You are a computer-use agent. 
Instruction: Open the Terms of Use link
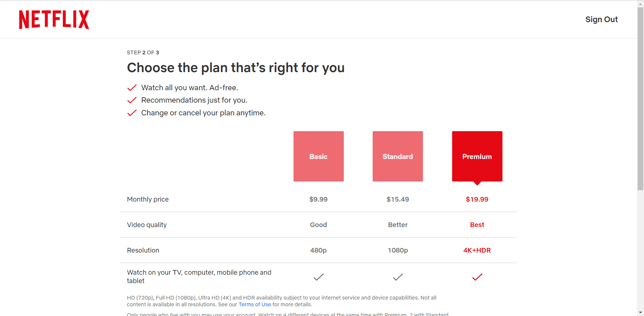(x=255, y=305)
